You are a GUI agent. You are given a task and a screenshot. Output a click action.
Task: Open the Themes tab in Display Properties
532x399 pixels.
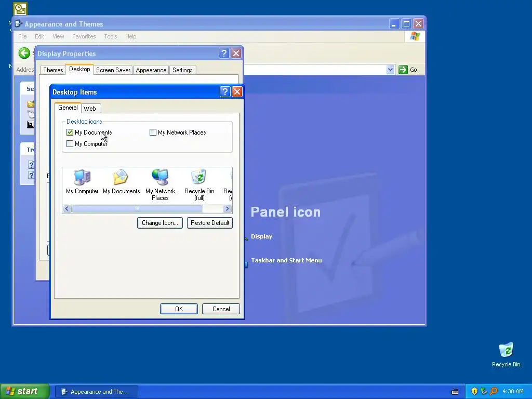pos(53,70)
